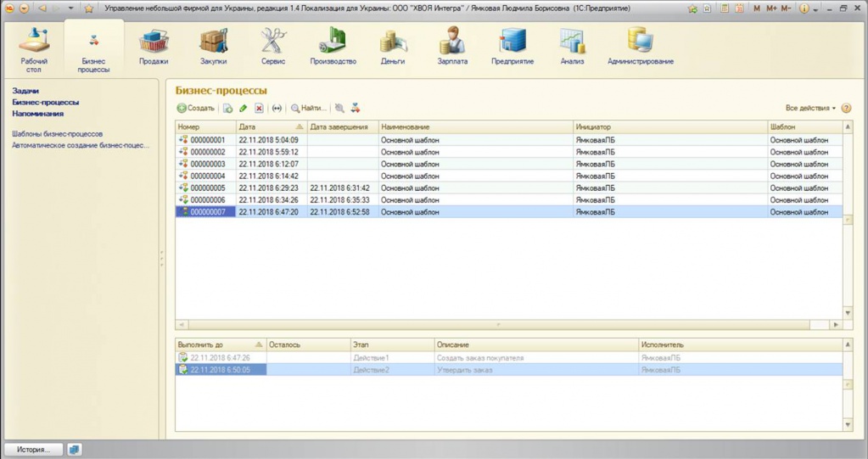This screenshot has height=459, width=868.
Task: Select the Утвердить заказ task row
Action: pos(509,370)
